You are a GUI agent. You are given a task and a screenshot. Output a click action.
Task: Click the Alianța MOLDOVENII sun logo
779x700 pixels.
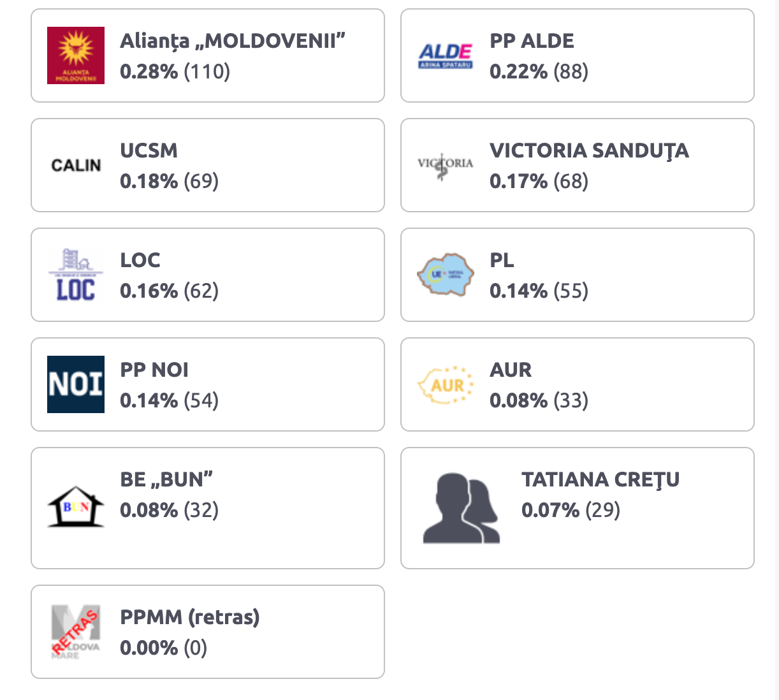point(76,55)
